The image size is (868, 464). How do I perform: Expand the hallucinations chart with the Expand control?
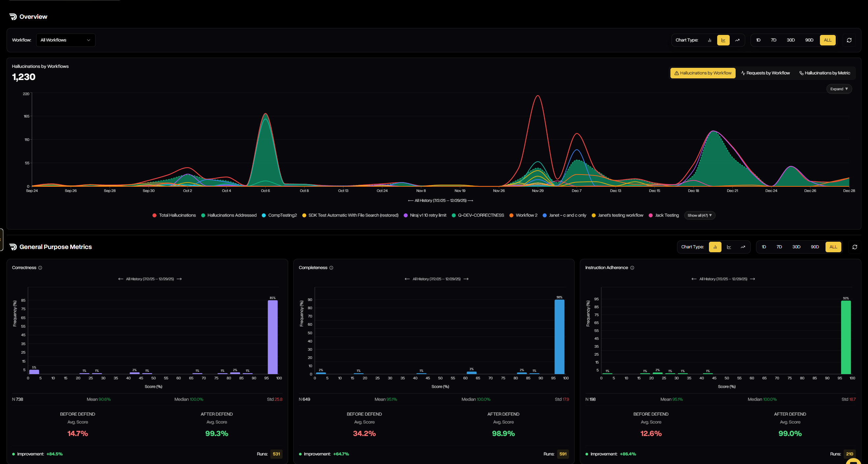839,89
